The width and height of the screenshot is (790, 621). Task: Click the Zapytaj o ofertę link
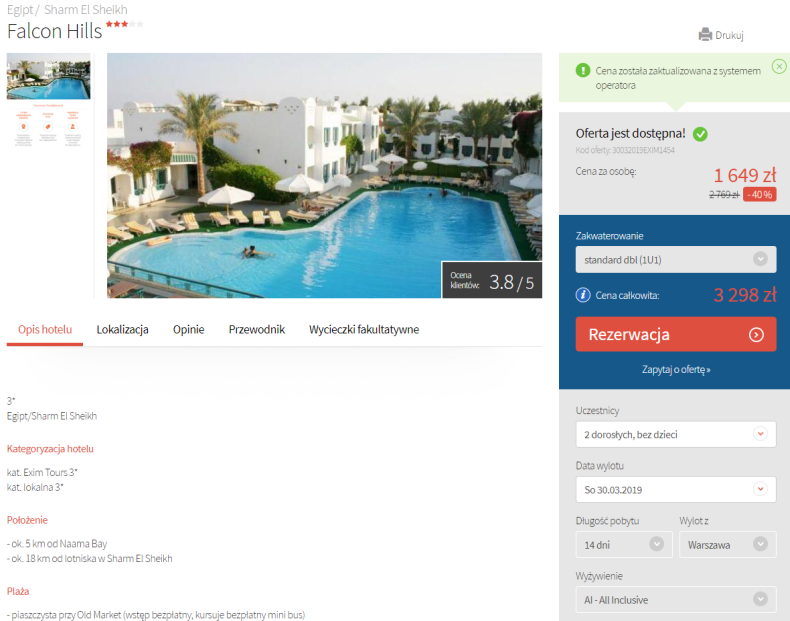coord(676,369)
